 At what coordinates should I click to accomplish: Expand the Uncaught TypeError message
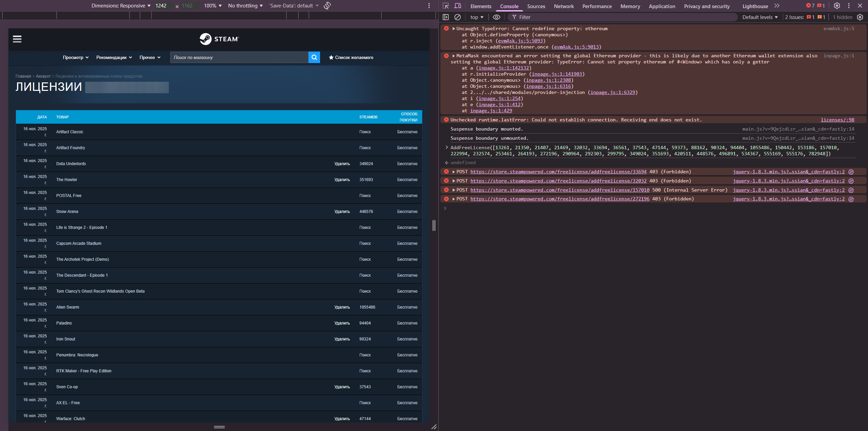pyautogui.click(x=454, y=29)
